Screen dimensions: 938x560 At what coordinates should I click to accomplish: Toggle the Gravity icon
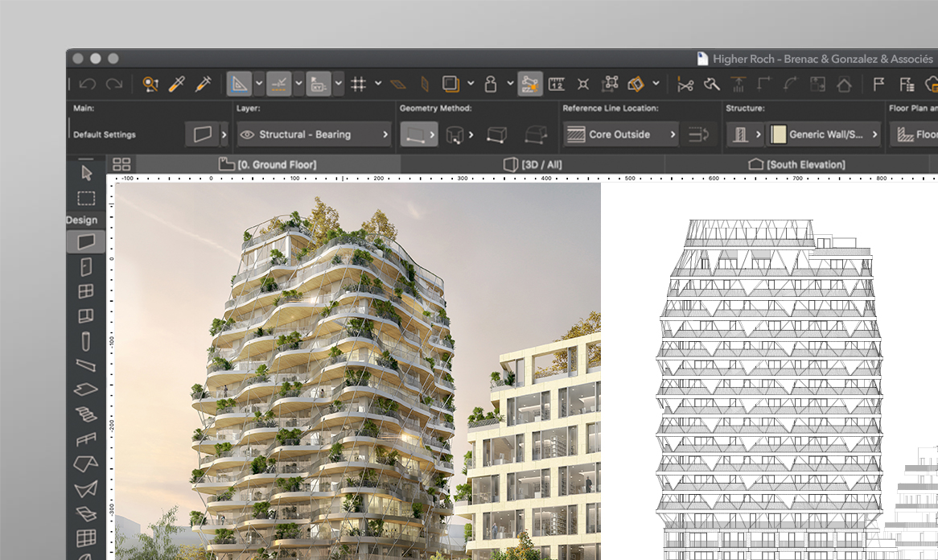click(491, 84)
